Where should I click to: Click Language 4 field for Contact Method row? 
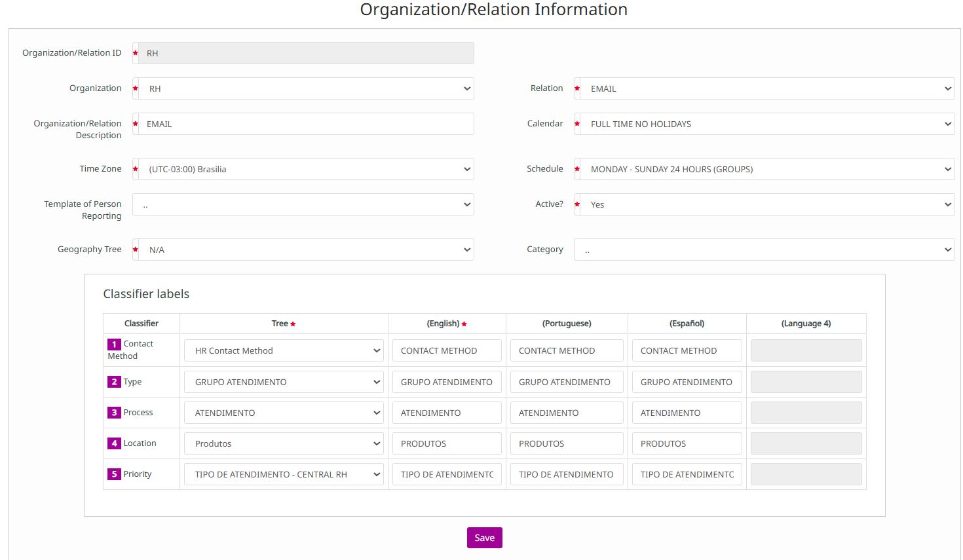coord(806,350)
